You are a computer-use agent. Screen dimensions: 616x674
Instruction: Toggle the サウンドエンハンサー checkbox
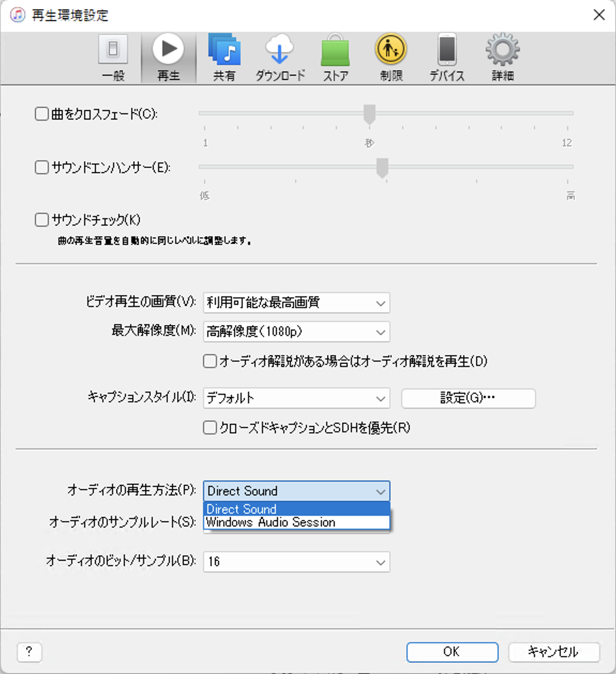tap(41, 167)
